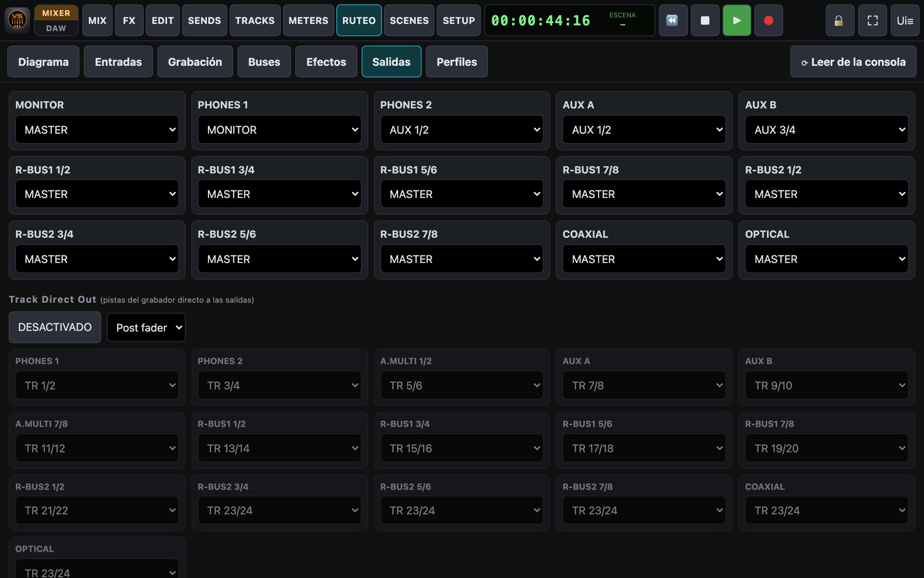Screen dimensions: 924x578
Task: Open the SCENES section
Action: [409, 20]
